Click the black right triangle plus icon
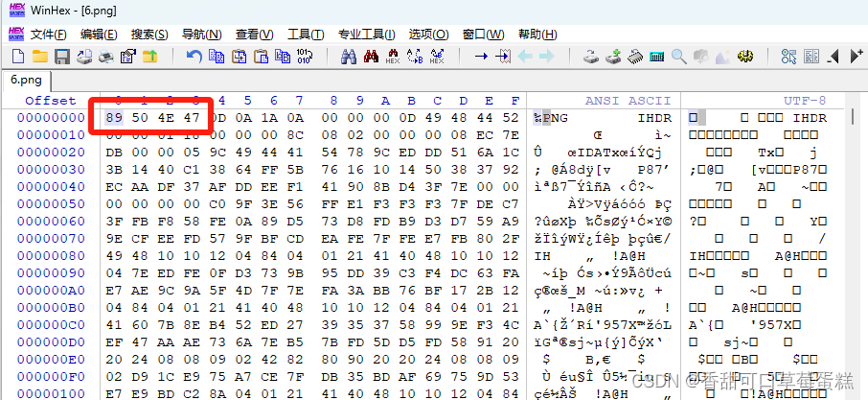Viewport: 868px width, 400px height. click(x=856, y=56)
